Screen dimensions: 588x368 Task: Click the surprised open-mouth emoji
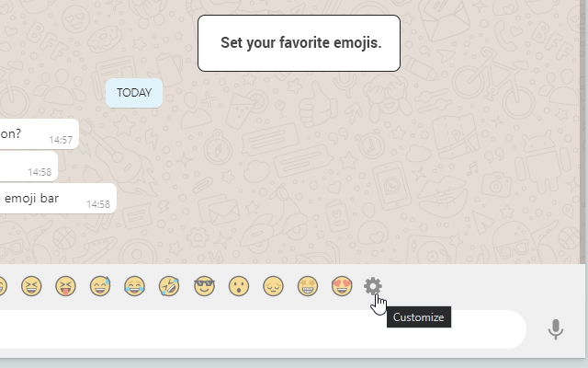pos(238,287)
